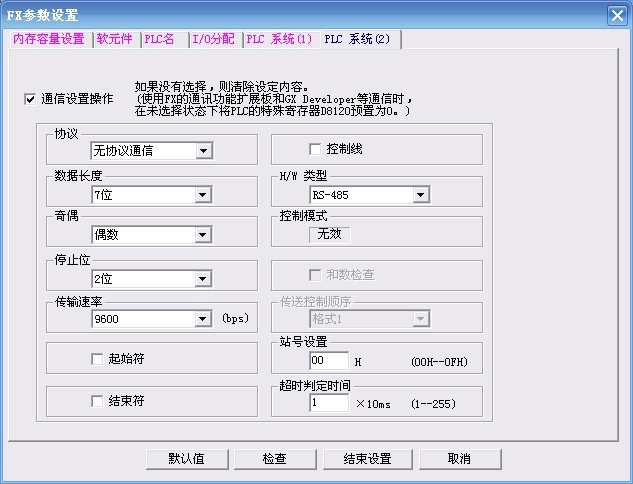
Task: Click the 站号设置 input field
Action: point(328,361)
